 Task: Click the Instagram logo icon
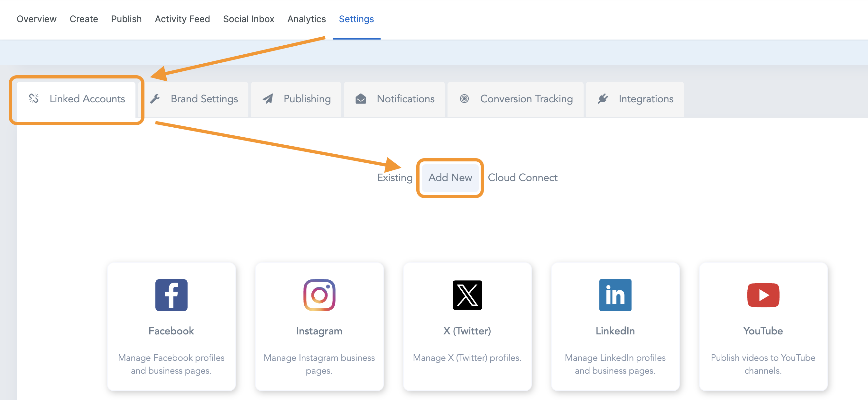[x=319, y=295]
